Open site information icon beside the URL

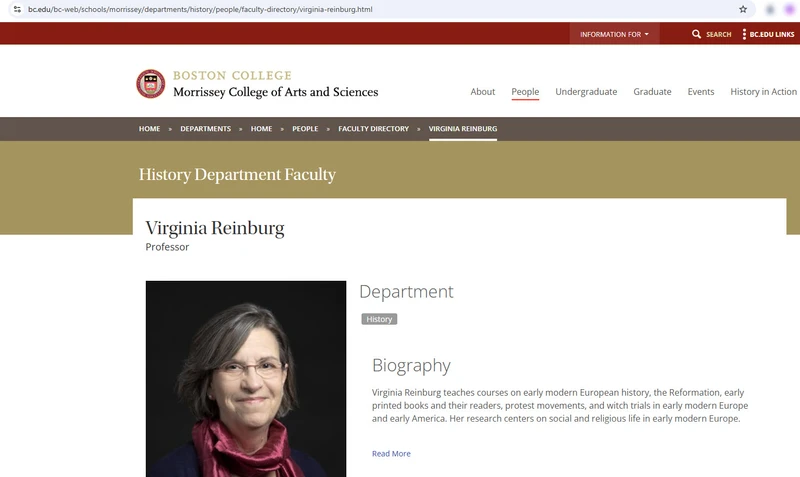coord(17,9)
